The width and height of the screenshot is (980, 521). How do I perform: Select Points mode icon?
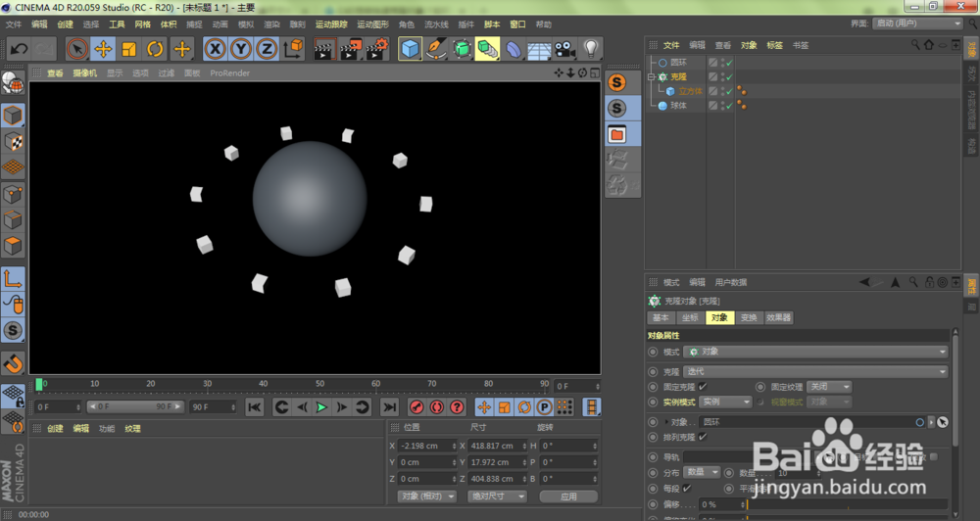13,194
